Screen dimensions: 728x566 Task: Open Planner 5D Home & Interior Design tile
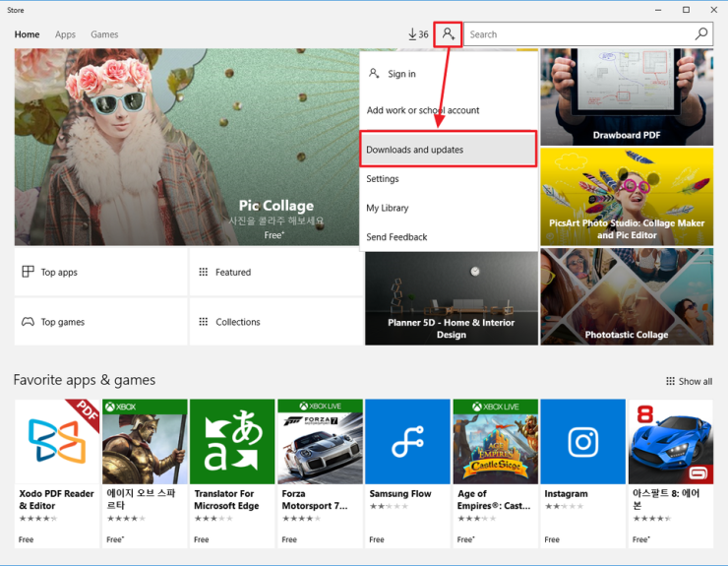(452, 298)
